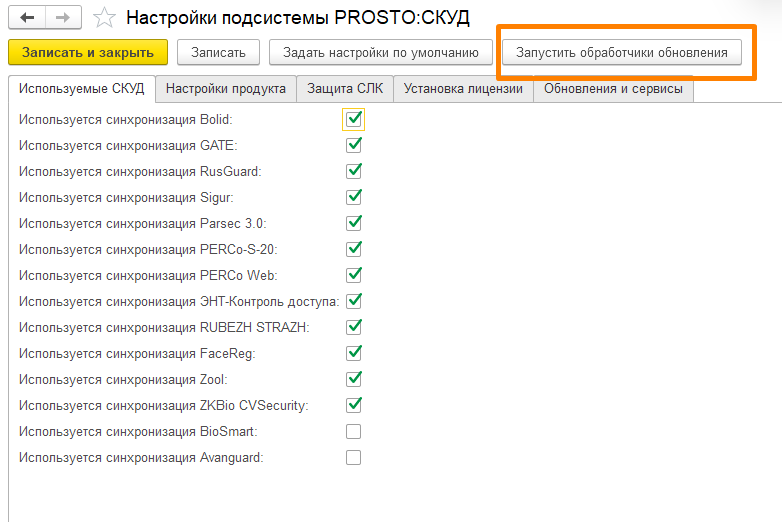
Task: Enable BioSmart synchronization checkbox
Action: (354, 431)
